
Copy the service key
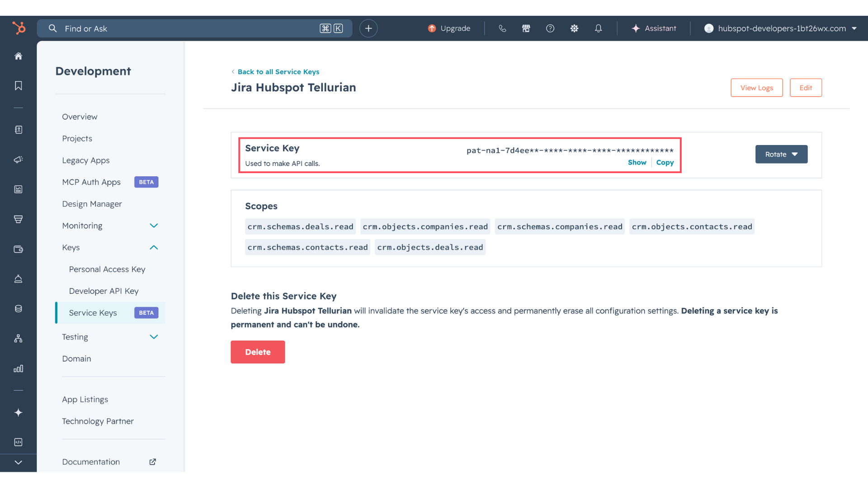665,162
